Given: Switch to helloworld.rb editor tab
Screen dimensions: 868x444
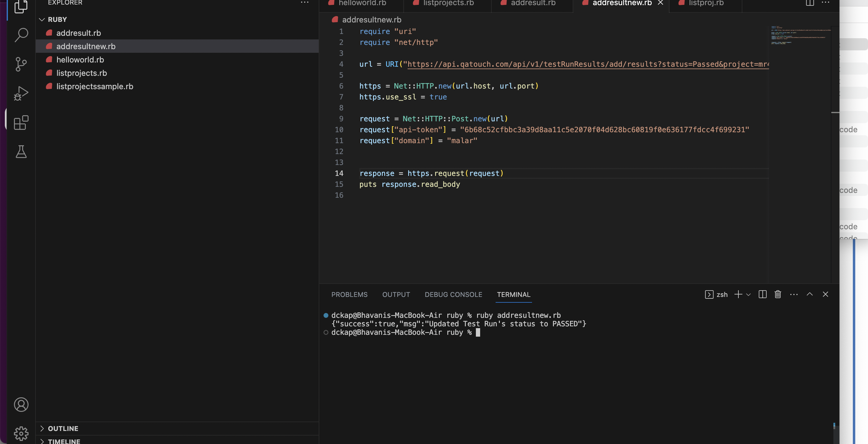Looking at the screenshot, I should pyautogui.click(x=361, y=3).
